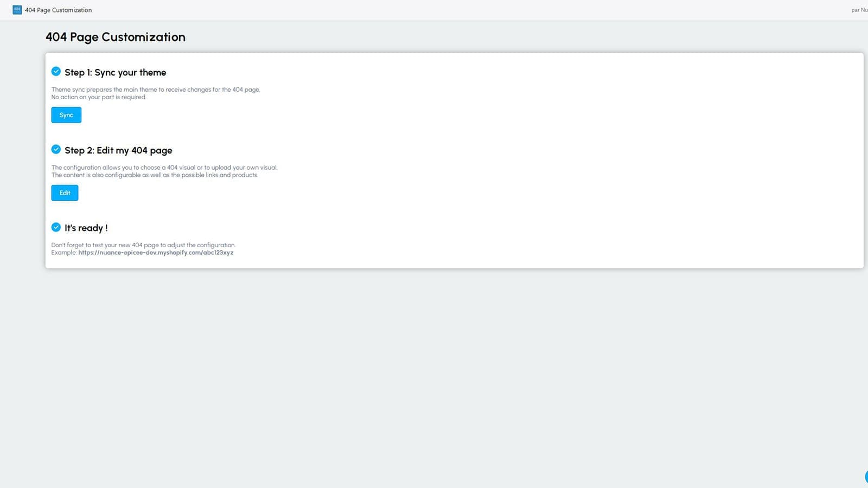The height and width of the screenshot is (488, 868).
Task: Click the developer name in the top right
Action: [x=859, y=9]
